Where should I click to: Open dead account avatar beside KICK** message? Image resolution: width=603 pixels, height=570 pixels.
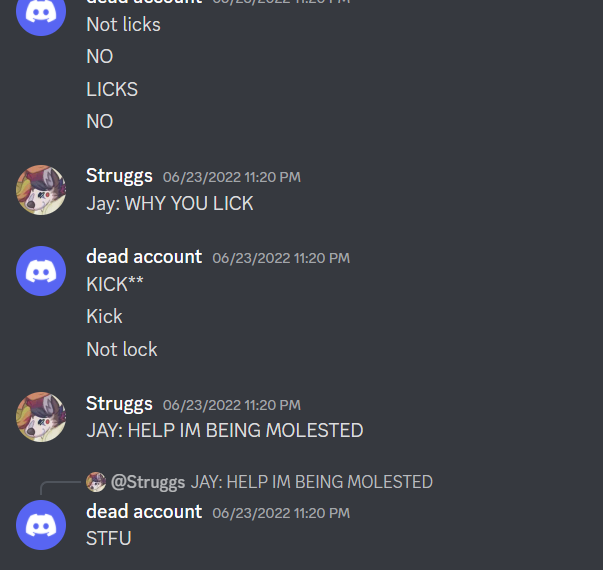pyautogui.click(x=41, y=271)
